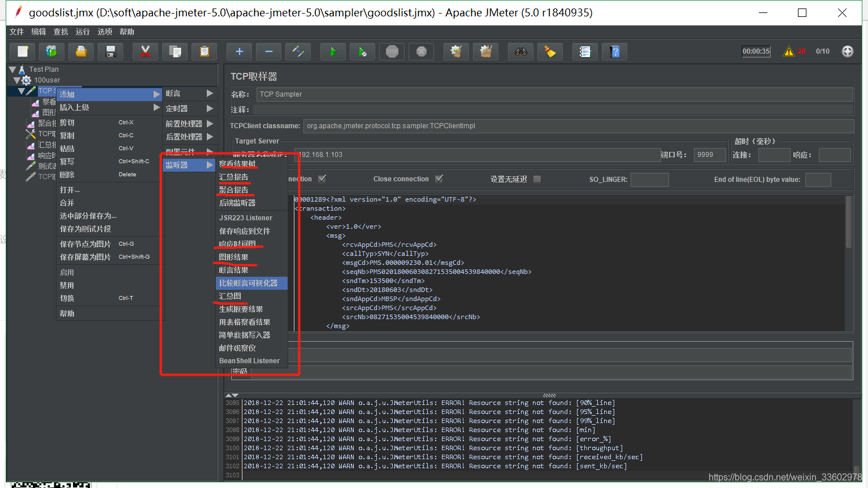Toggle the Close connection checkbox
This screenshot has width=868, height=488.
pyautogui.click(x=439, y=178)
